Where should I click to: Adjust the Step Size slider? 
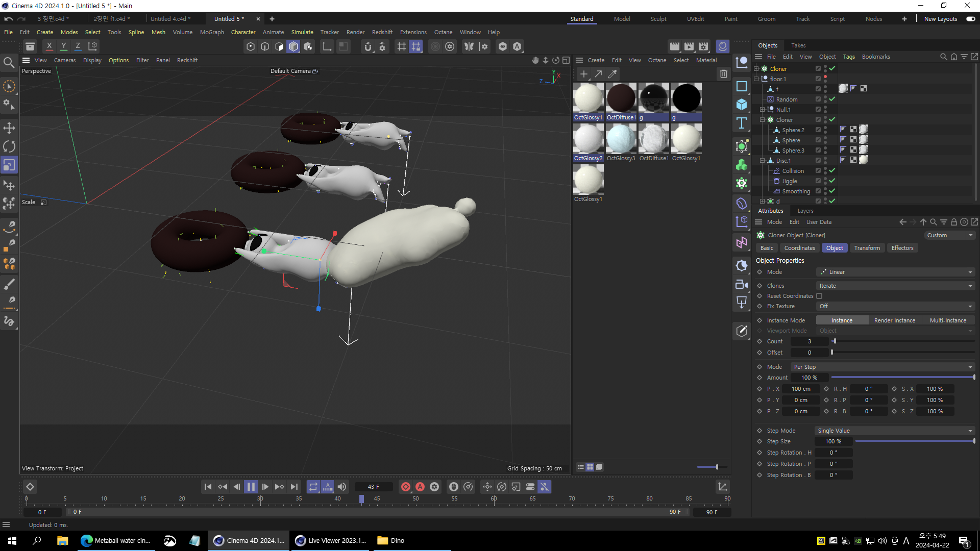point(915,441)
